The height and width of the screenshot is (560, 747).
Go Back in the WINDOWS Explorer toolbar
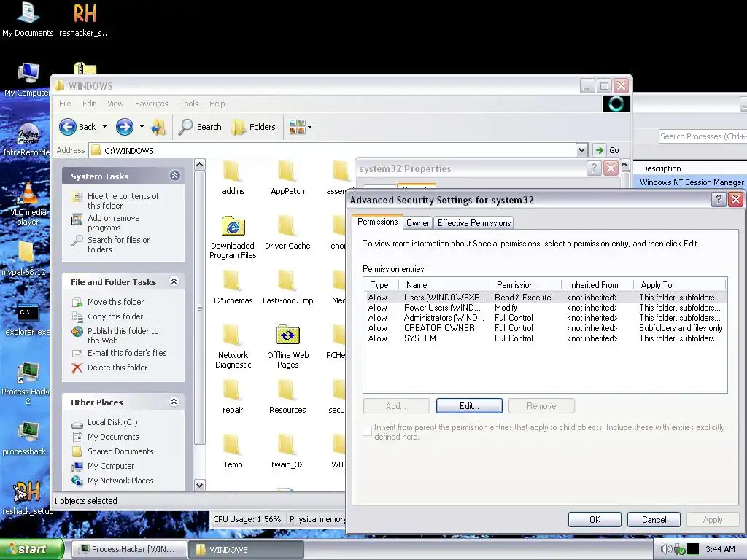[77, 127]
